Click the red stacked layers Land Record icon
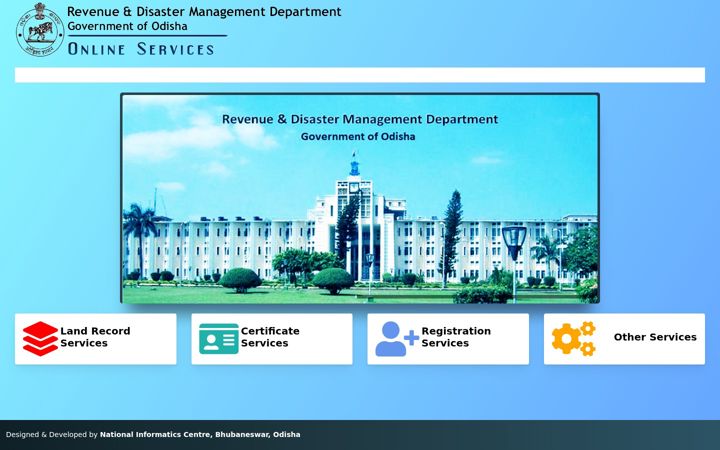 (x=40, y=338)
